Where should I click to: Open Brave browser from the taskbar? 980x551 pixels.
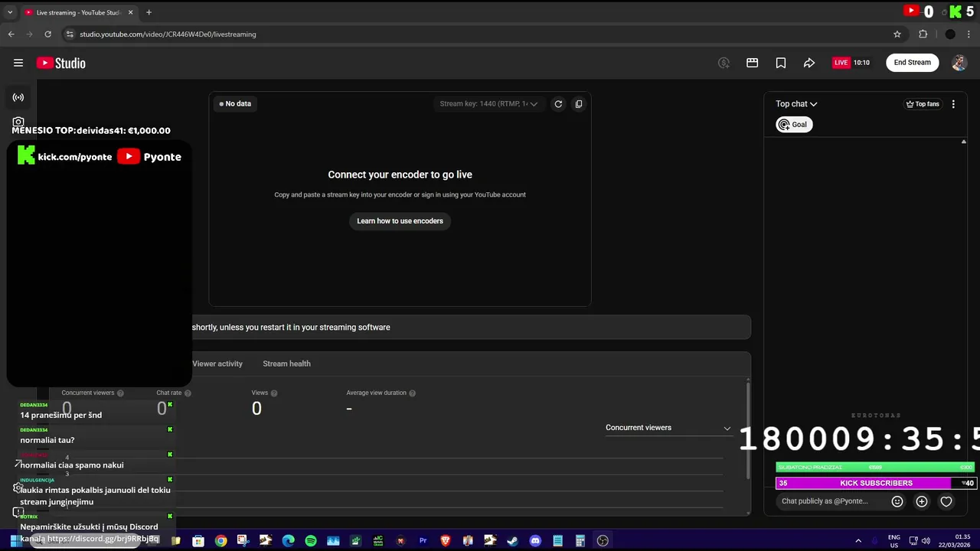446,541
